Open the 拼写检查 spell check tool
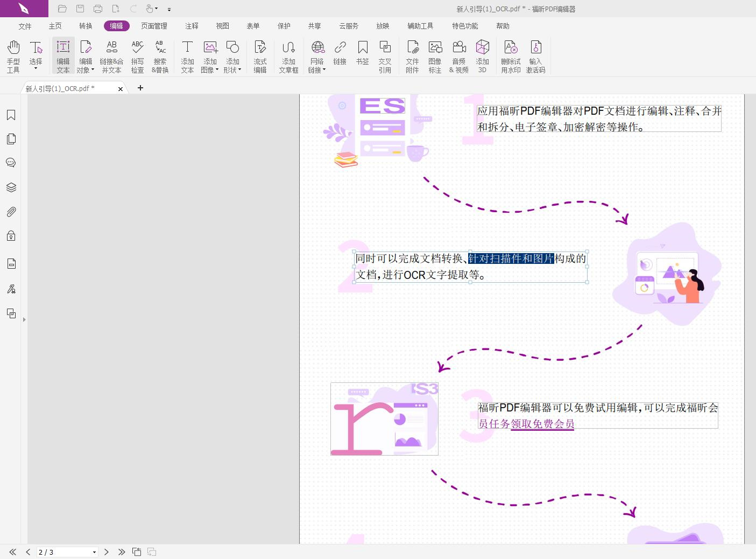The height and width of the screenshot is (559, 756). pos(138,55)
